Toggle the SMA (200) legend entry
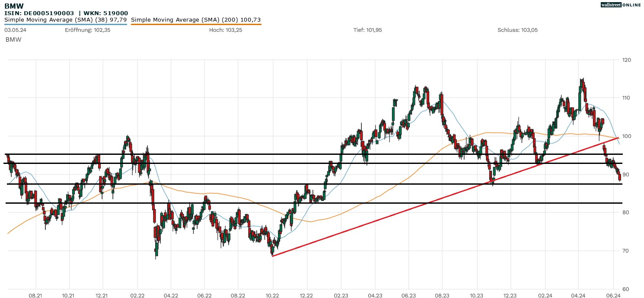644x298 pixels. 196,20
